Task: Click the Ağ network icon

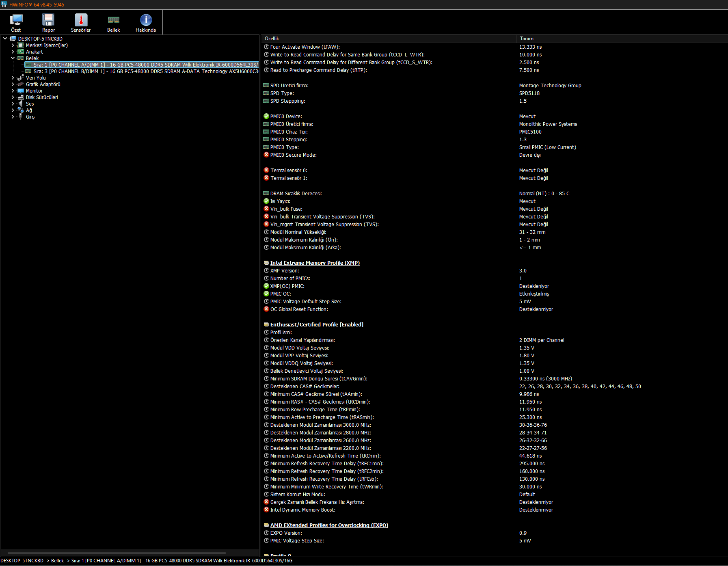Action: 20,110
